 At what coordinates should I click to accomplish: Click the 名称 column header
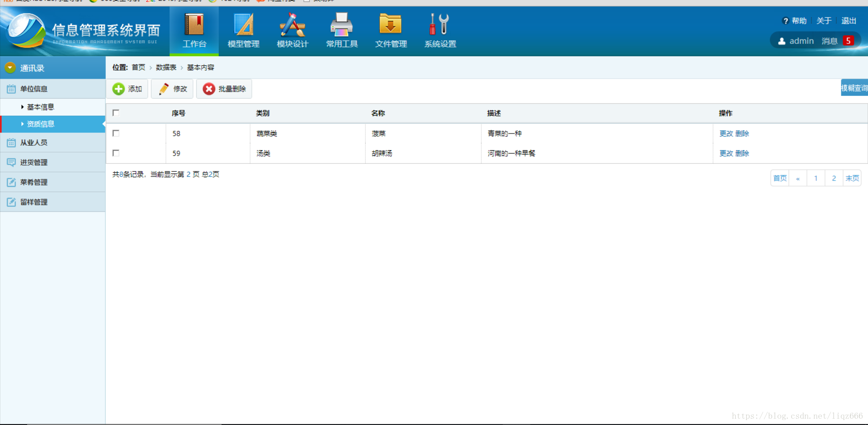(378, 113)
